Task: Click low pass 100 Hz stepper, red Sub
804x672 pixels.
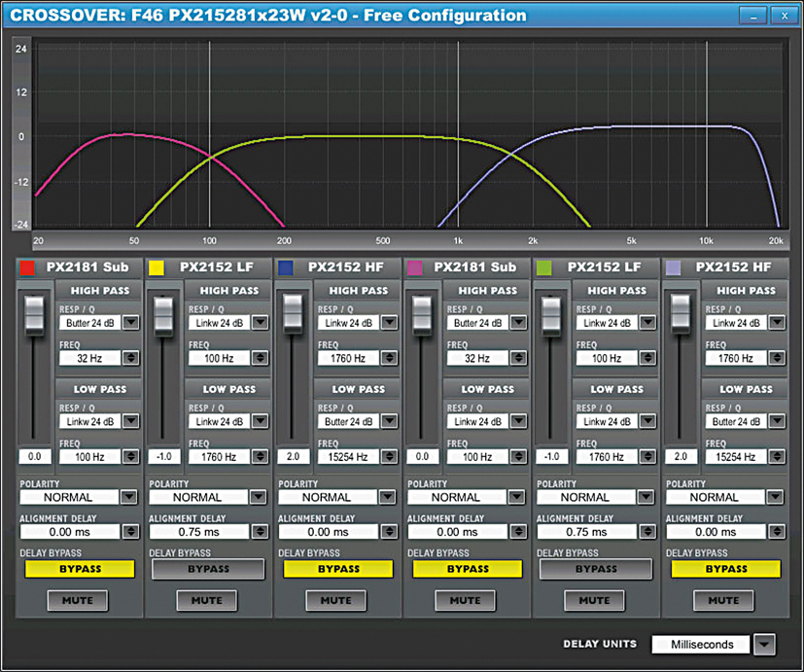Action: tap(130, 456)
